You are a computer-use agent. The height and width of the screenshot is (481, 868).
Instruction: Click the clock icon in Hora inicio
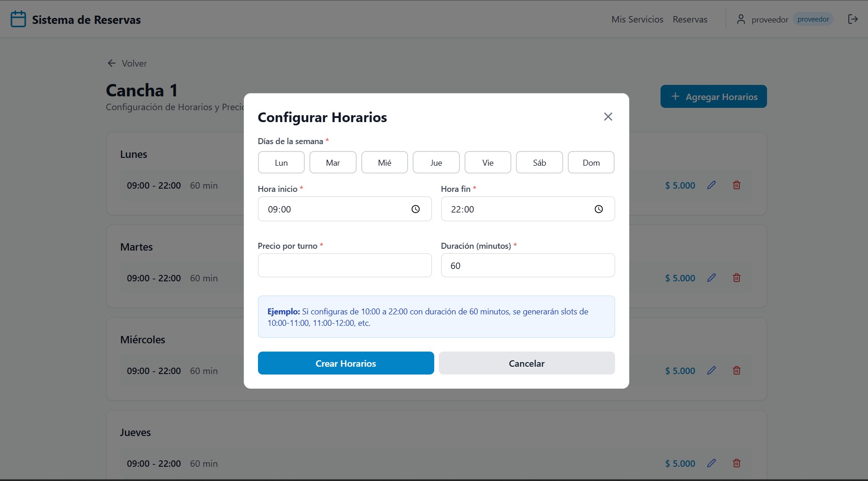click(x=415, y=209)
